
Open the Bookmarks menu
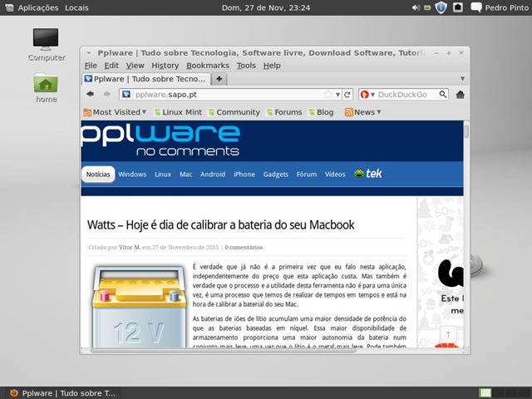(x=208, y=66)
